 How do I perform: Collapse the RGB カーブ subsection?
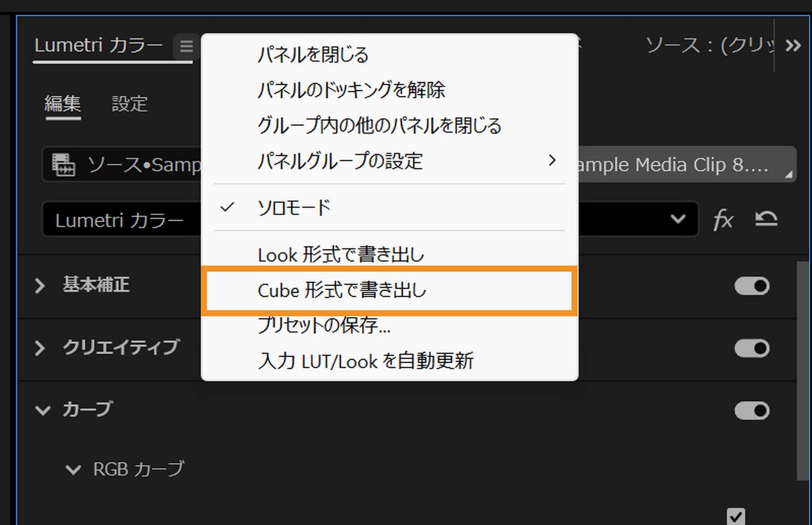coord(74,469)
